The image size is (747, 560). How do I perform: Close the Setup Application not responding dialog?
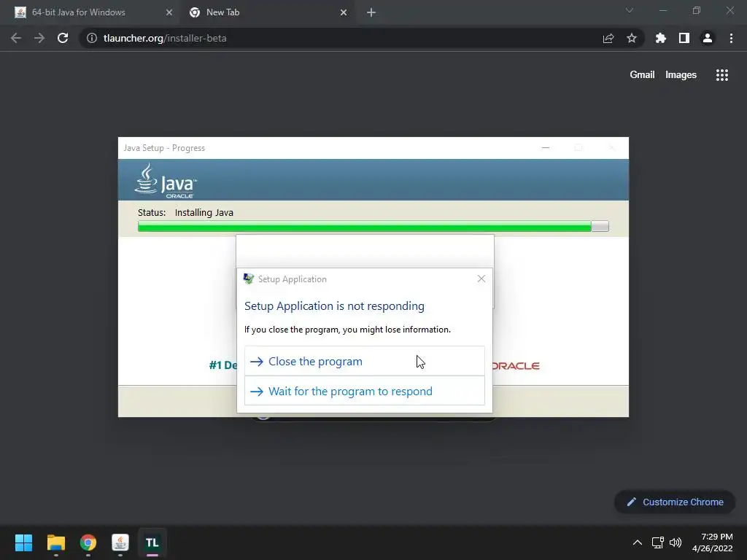(481, 279)
